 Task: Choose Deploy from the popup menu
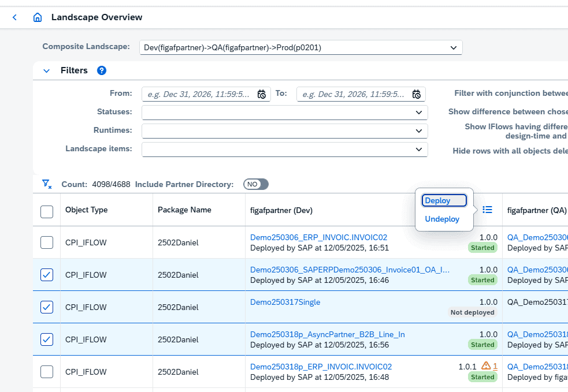[x=444, y=200]
